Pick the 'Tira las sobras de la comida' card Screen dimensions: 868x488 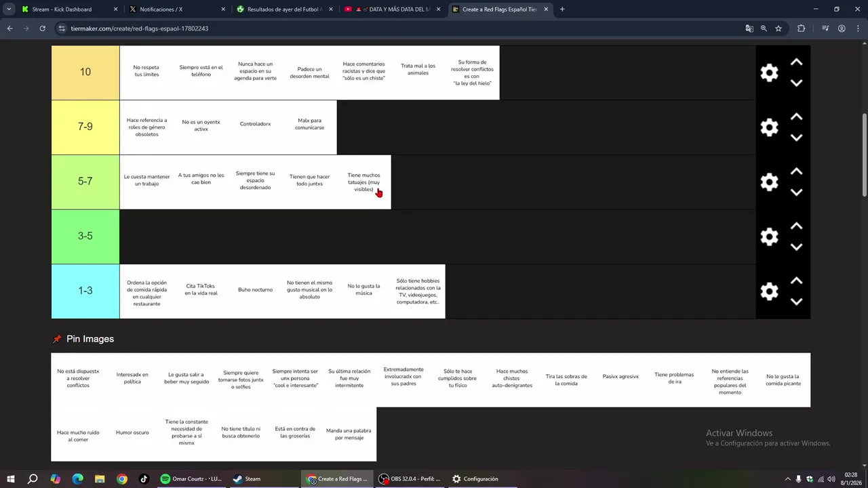point(566,380)
